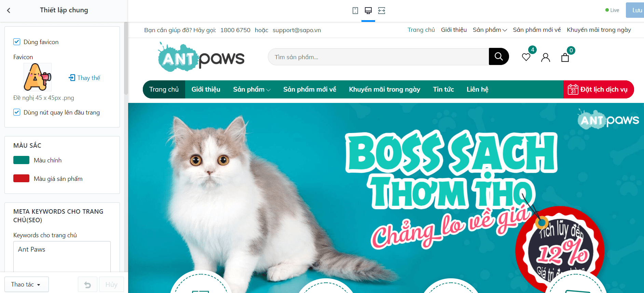Open the shopping bag cart icon
The width and height of the screenshot is (644, 293).
[565, 57]
